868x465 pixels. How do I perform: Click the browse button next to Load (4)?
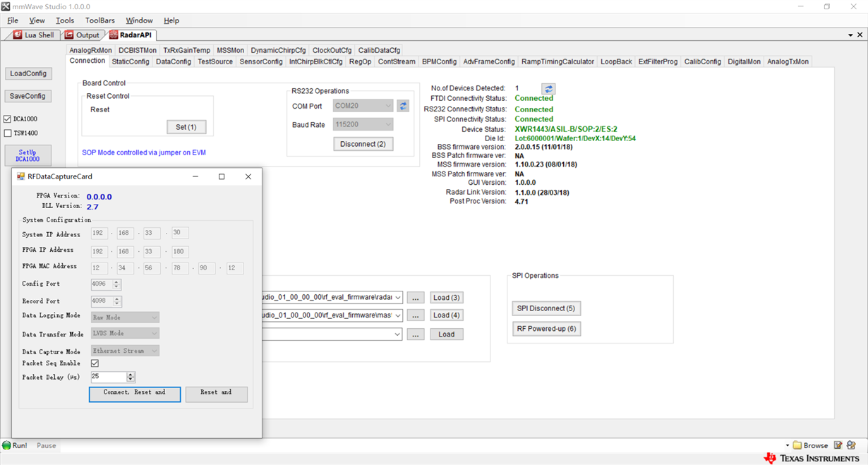(416, 315)
